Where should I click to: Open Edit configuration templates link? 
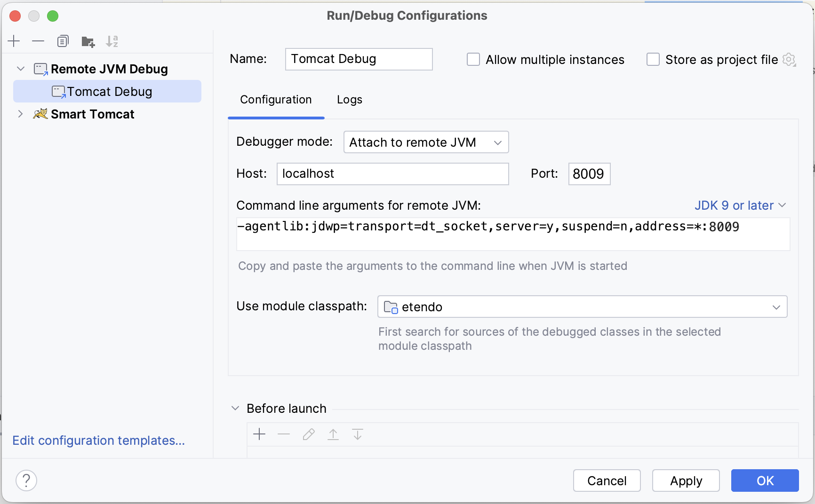click(x=98, y=441)
